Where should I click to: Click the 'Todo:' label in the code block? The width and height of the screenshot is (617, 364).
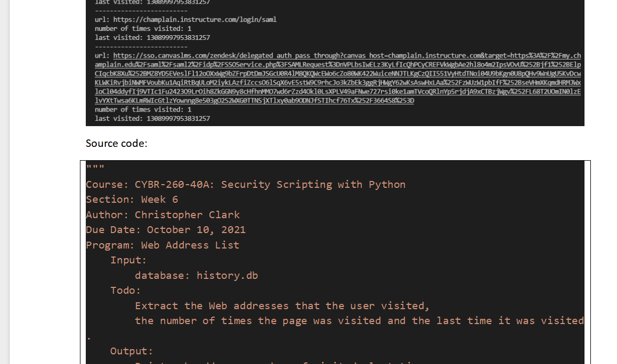coord(125,290)
